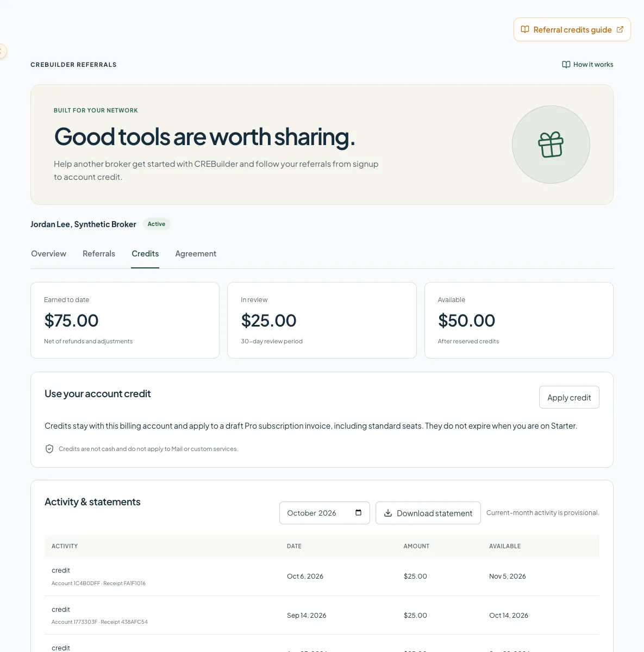Click the Download statement button
644x652 pixels.
pyautogui.click(x=428, y=513)
